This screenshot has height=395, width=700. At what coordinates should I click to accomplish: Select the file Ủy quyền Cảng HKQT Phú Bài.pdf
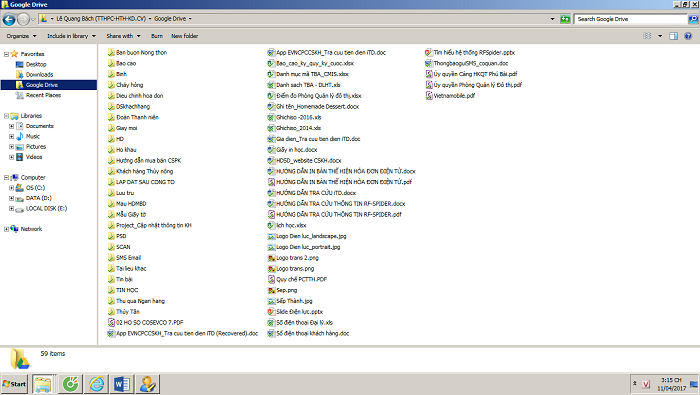tap(475, 74)
